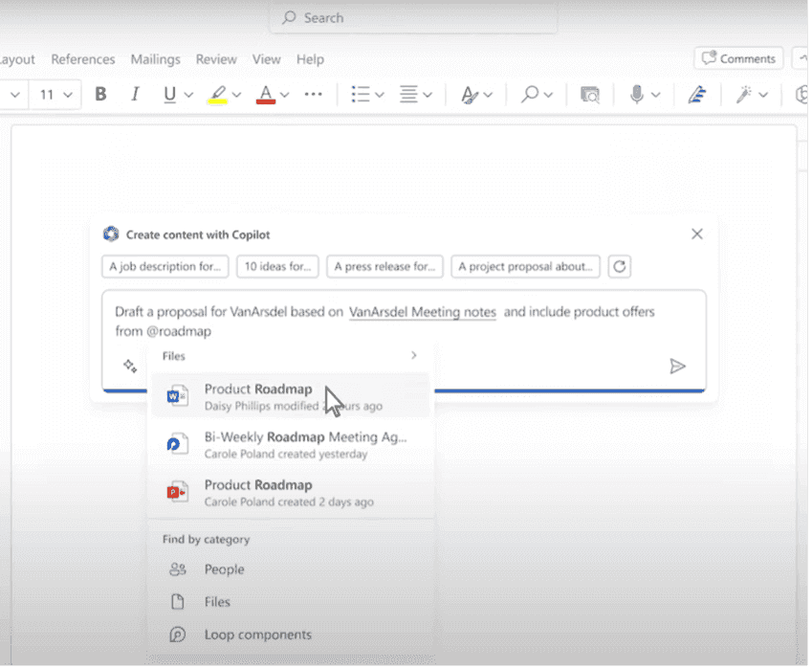Select 'A press release for...' suggestion
The height and width of the screenshot is (669, 812).
384,266
